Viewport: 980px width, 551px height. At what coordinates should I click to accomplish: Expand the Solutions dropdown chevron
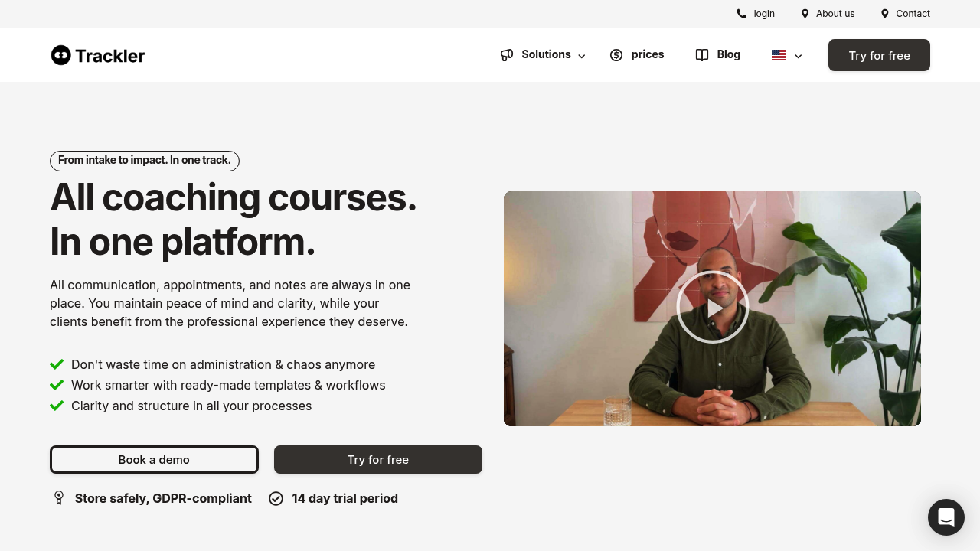[582, 56]
